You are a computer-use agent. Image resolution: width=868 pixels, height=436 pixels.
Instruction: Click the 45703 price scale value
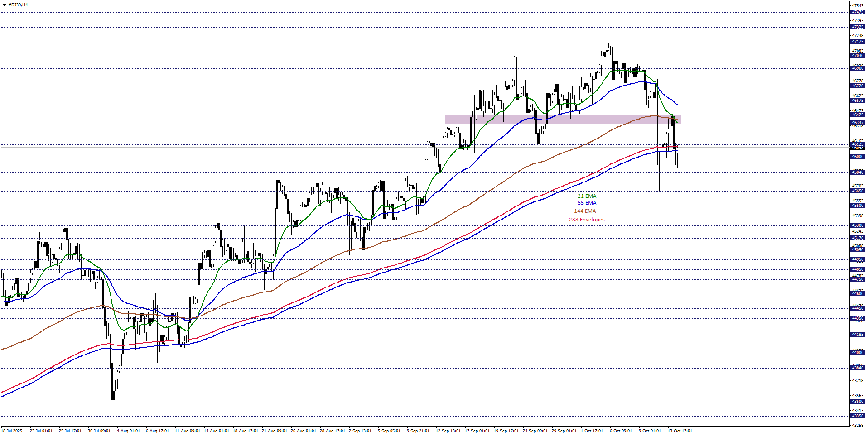point(858,186)
